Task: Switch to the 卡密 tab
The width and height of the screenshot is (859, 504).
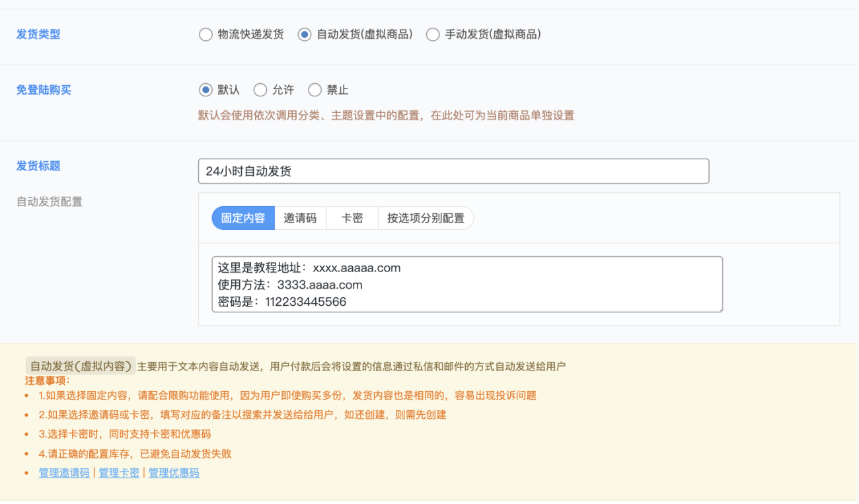Action: [352, 218]
